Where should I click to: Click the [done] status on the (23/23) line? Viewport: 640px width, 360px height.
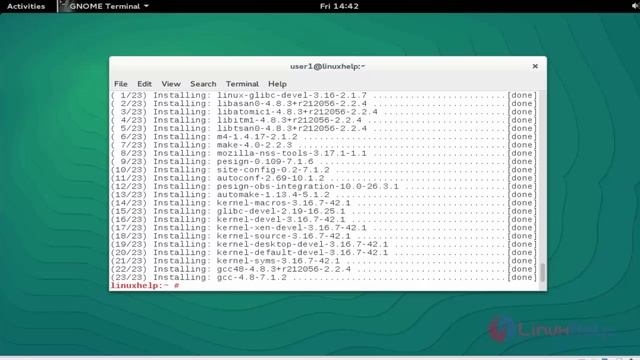[522, 278]
